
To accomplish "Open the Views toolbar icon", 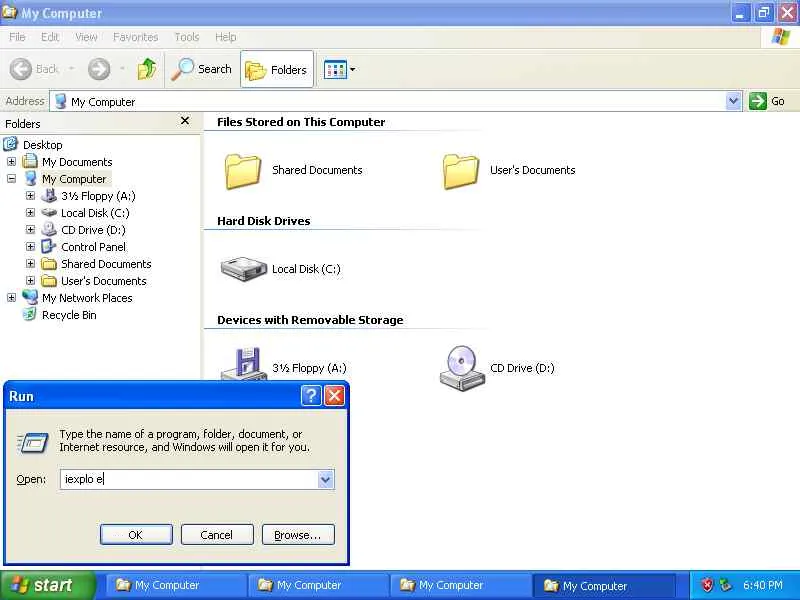I will pyautogui.click(x=335, y=69).
